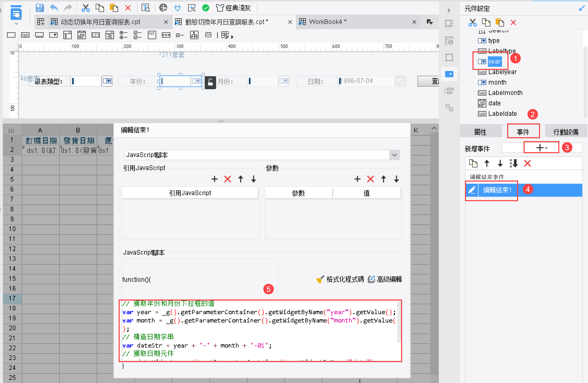Click the padlock icon next to year widget
Screen dimensions: 588x383
click(x=210, y=82)
